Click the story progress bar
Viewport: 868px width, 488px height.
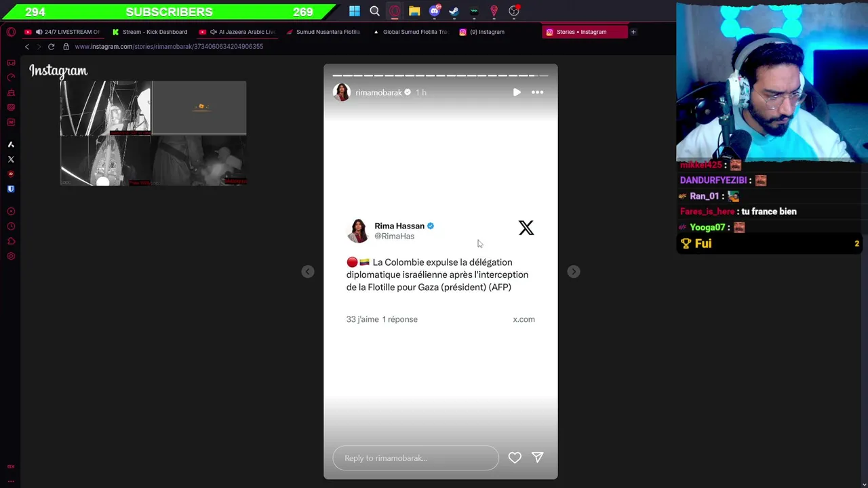click(440, 75)
